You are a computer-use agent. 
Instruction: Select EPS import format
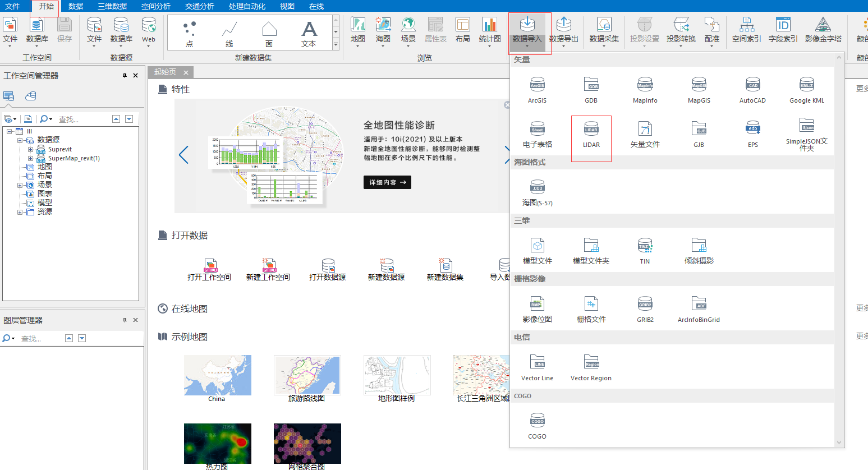752,134
